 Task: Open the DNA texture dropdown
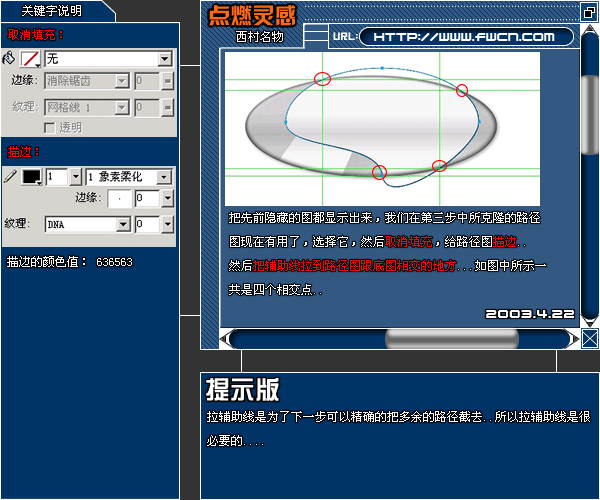tap(124, 224)
